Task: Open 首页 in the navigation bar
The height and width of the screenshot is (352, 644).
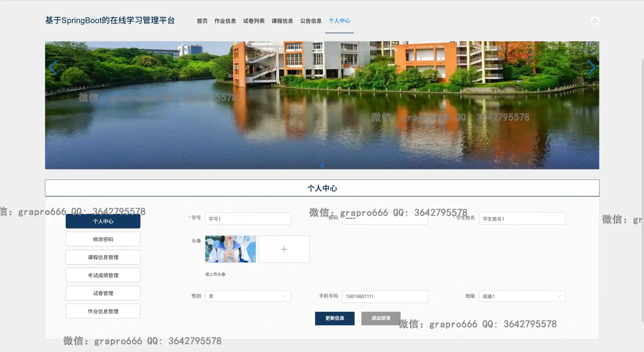Action: pos(202,21)
